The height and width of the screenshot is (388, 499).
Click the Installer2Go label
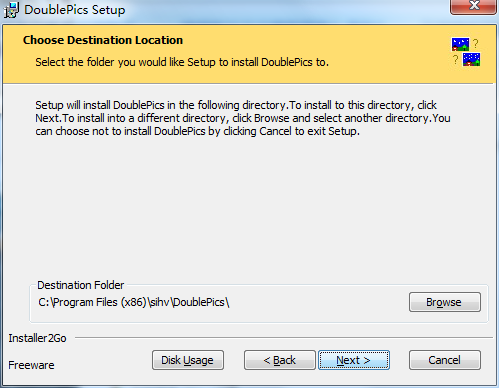click(37, 338)
